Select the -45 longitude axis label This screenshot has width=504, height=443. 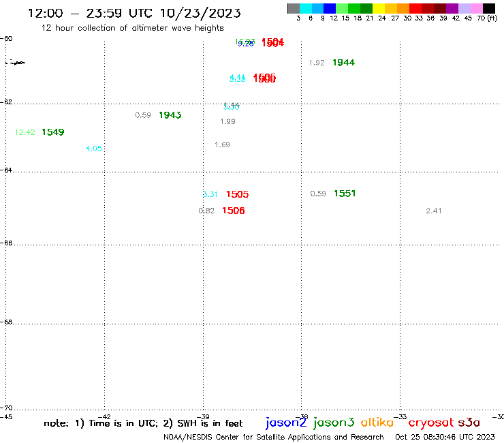tap(6, 418)
